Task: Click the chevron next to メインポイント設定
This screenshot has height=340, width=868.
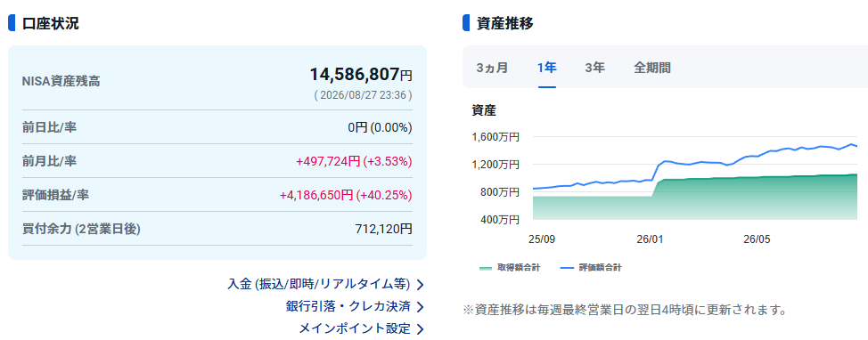Action: coord(420,329)
